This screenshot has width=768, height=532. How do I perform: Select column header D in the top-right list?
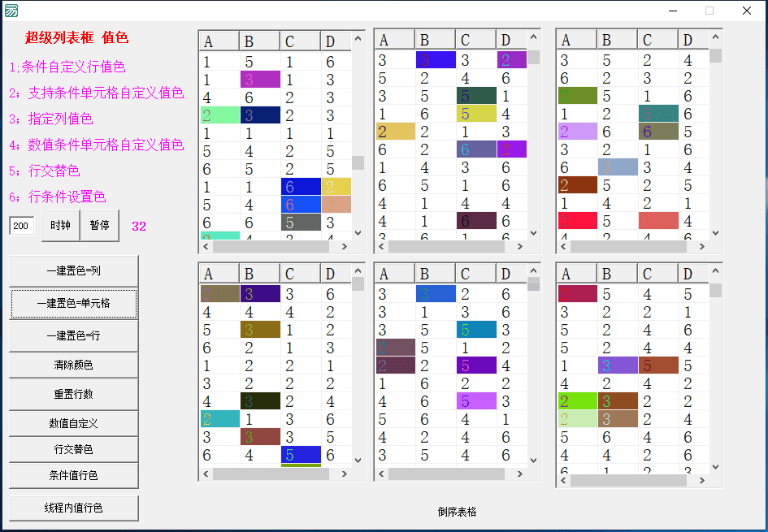[x=692, y=39]
